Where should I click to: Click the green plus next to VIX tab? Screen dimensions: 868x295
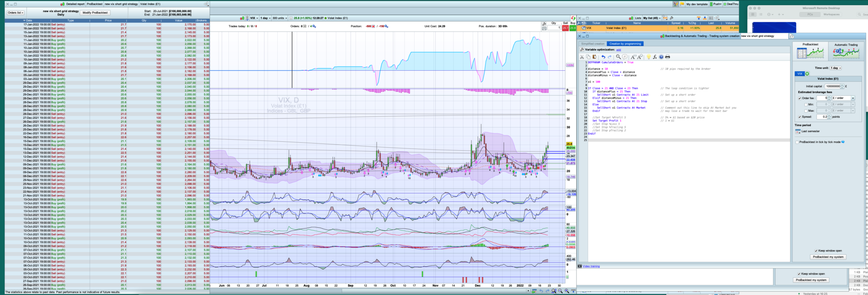tap(807, 74)
